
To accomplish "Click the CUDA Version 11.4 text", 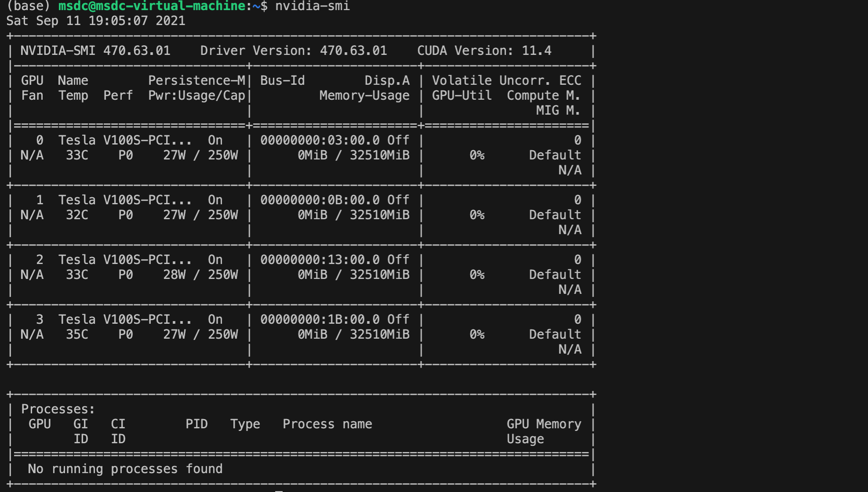I will pos(484,51).
